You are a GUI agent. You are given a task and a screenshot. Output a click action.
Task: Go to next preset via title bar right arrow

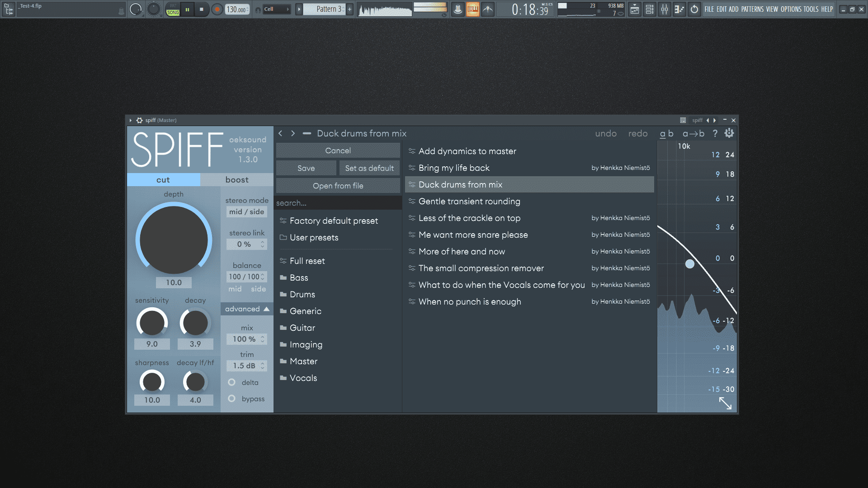tap(715, 120)
